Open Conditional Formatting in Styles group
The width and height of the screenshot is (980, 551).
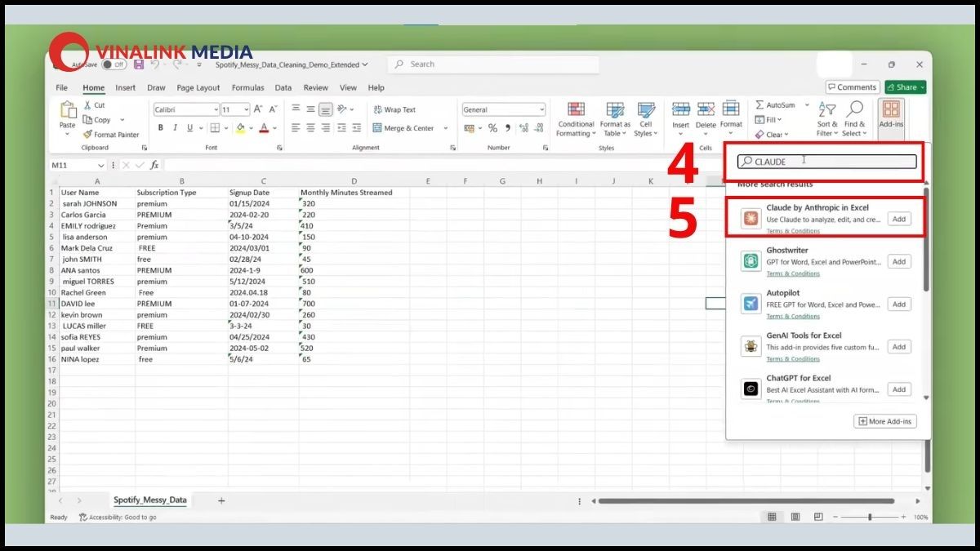(x=576, y=119)
